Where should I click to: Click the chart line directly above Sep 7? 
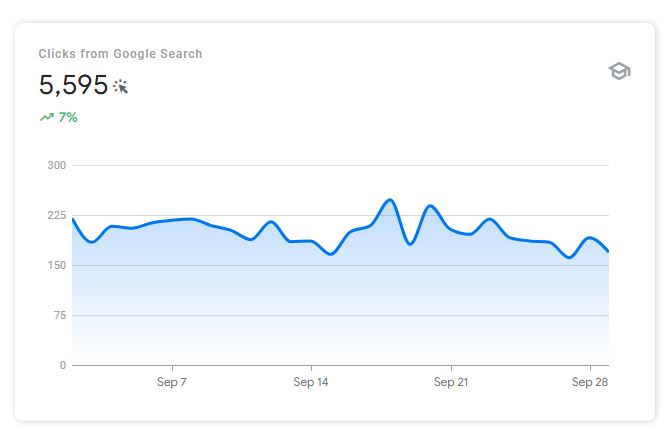point(172,220)
